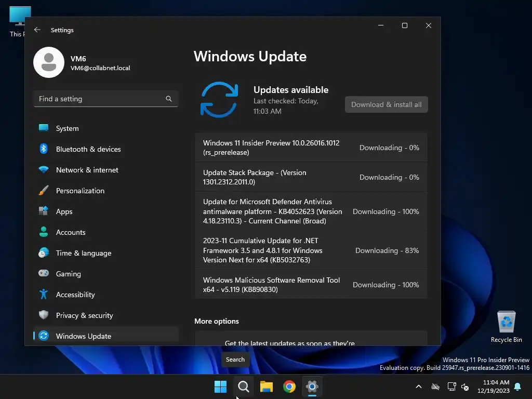Click the network display tray icon

click(451, 387)
